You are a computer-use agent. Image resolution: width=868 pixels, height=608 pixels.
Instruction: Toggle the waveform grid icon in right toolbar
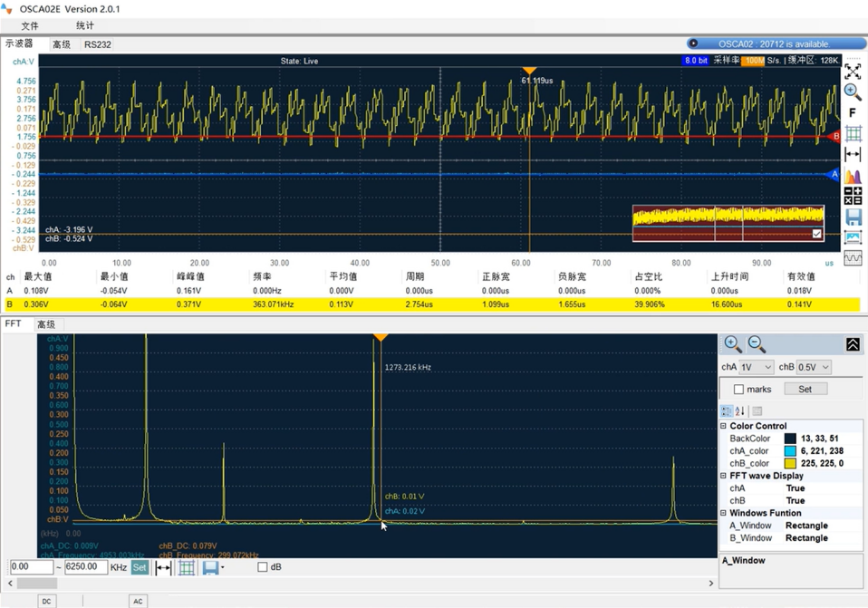pyautogui.click(x=853, y=133)
